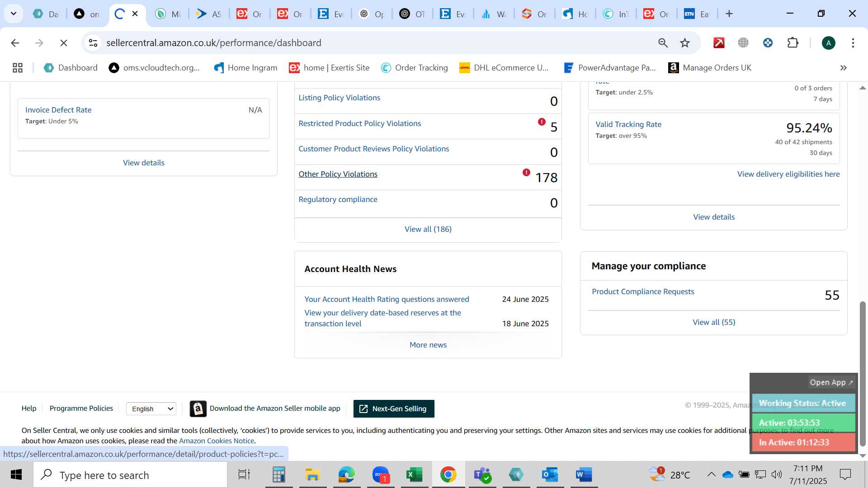
Task: Show more bookmarks with double chevron
Action: (843, 68)
